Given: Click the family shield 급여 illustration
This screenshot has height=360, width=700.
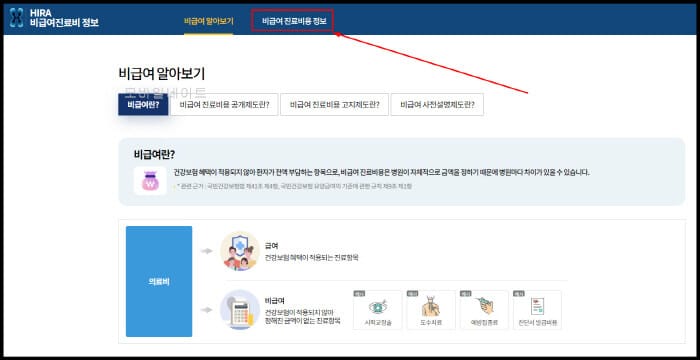Looking at the screenshot, I should coord(240,251).
